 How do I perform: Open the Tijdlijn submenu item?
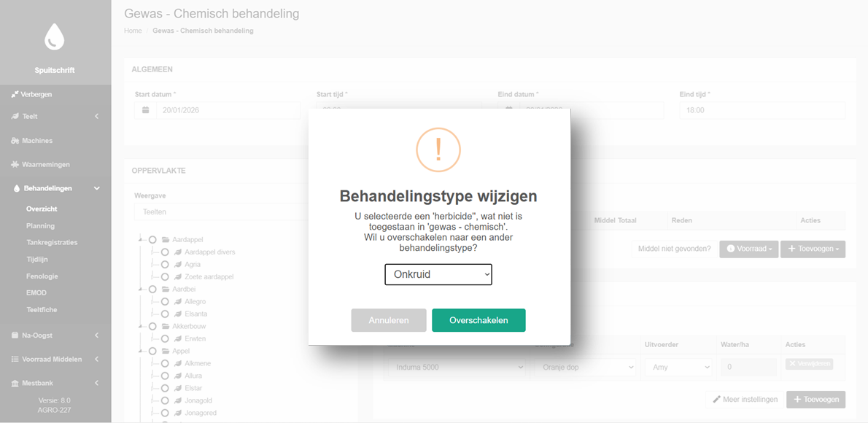(38, 260)
